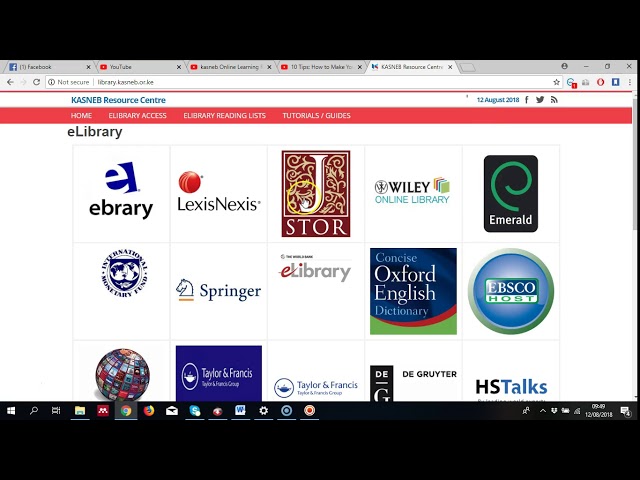Screen dimensions: 640x480
Task: Go back to the previous page
Action: [10, 82]
